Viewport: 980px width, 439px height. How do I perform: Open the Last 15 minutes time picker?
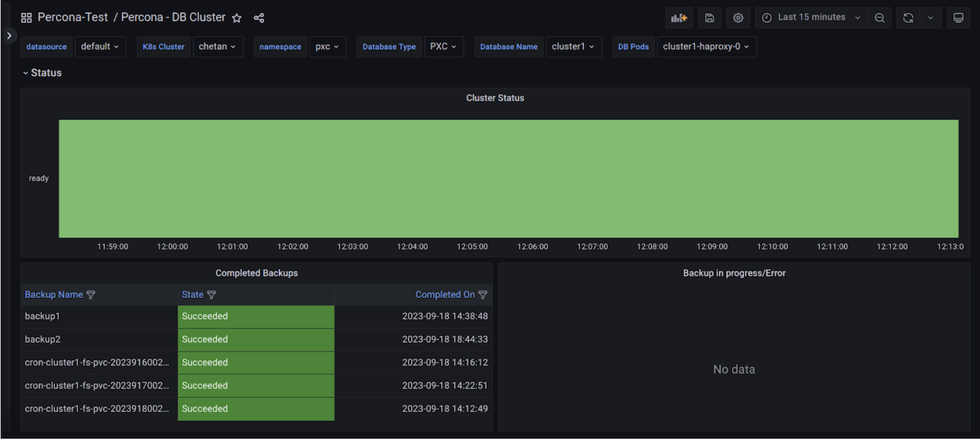click(x=812, y=18)
